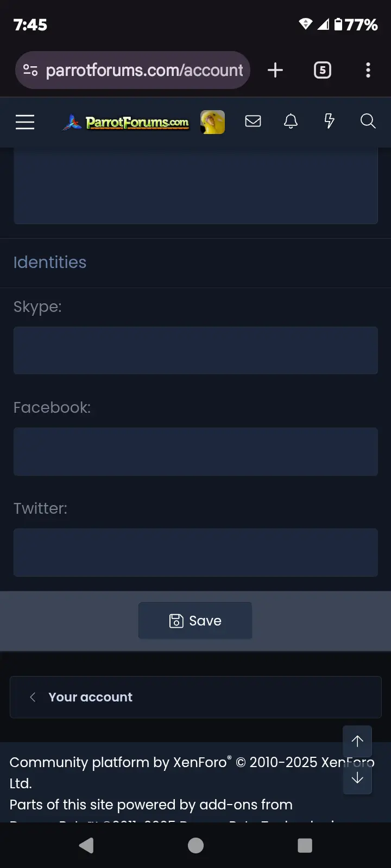This screenshot has width=391, height=868.
Task: Tap the ParrotForums.com logo
Action: coord(126,123)
